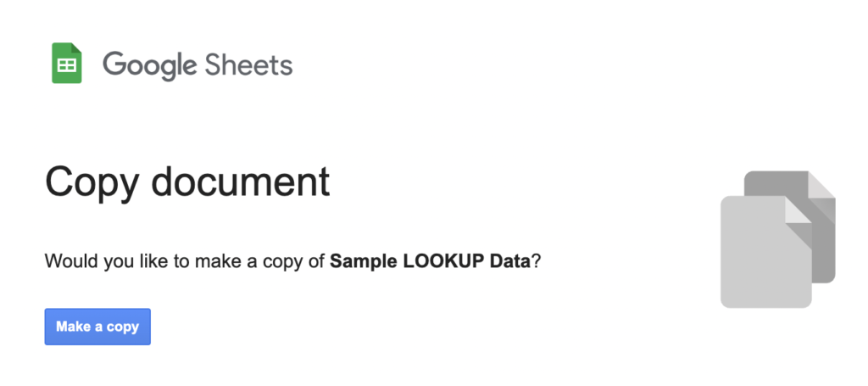The width and height of the screenshot is (868, 386).
Task: Confirm copying with the blue button
Action: click(x=97, y=327)
